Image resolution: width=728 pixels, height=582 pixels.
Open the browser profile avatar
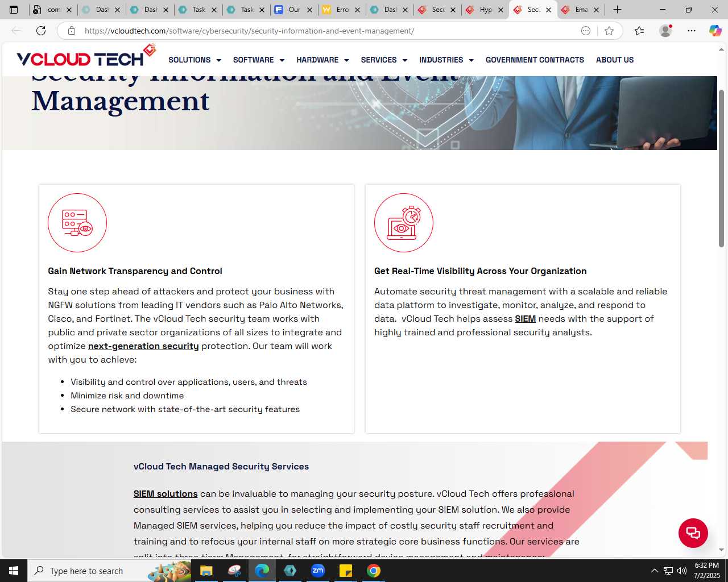(665, 31)
